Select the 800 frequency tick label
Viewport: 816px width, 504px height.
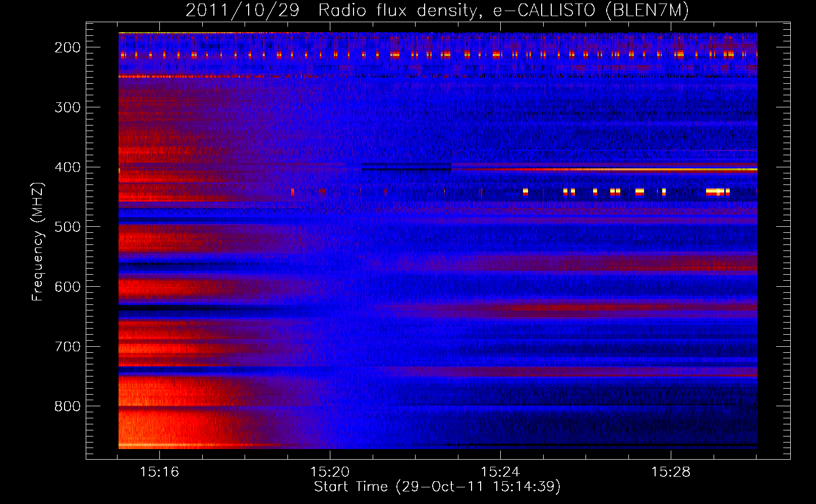[68, 406]
